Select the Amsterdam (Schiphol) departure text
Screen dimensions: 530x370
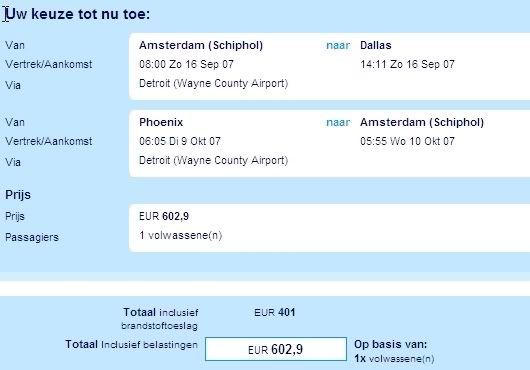(201, 45)
